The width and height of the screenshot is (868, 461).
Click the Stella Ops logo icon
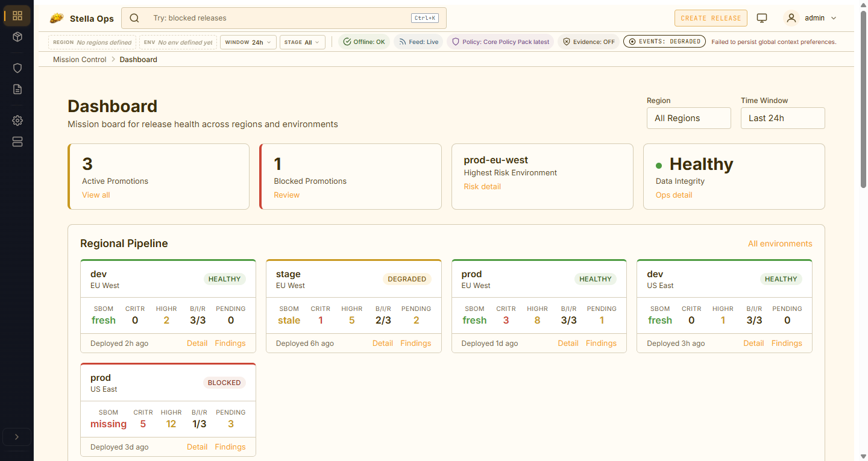coord(57,18)
